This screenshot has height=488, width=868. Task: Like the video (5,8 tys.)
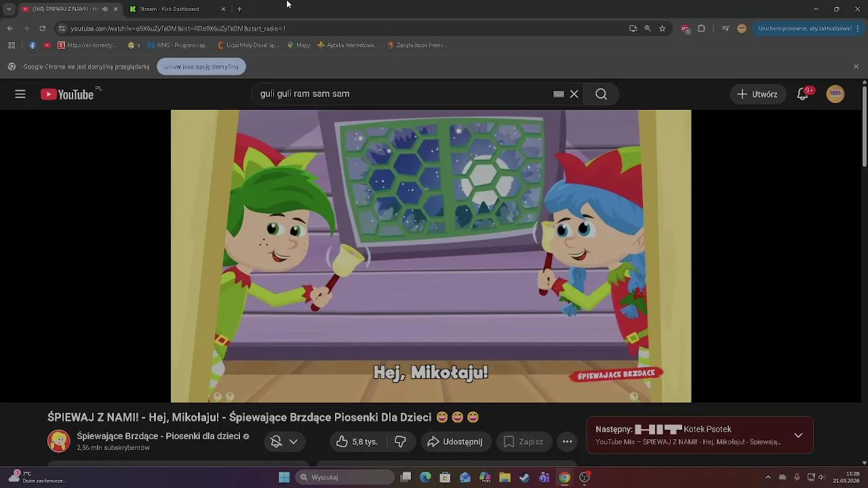click(357, 442)
